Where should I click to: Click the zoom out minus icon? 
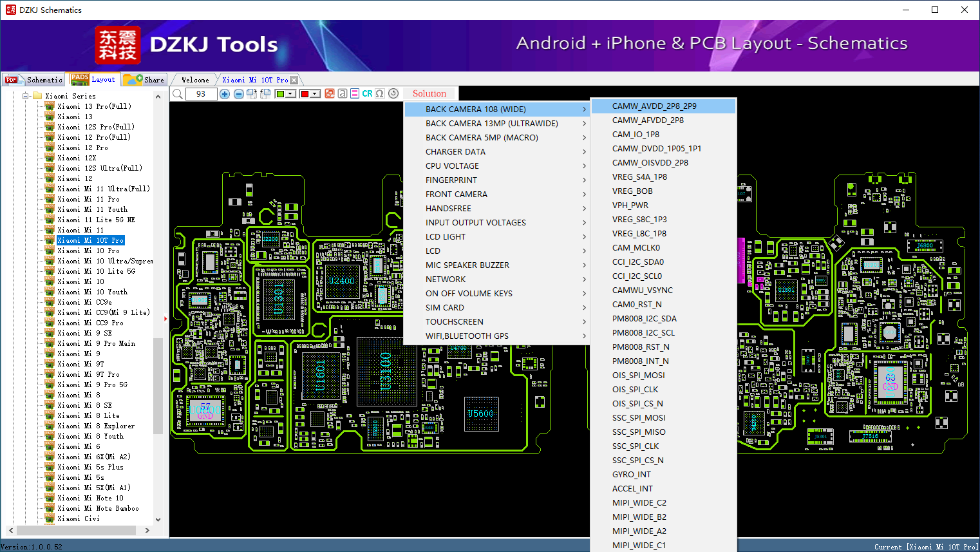pos(238,94)
